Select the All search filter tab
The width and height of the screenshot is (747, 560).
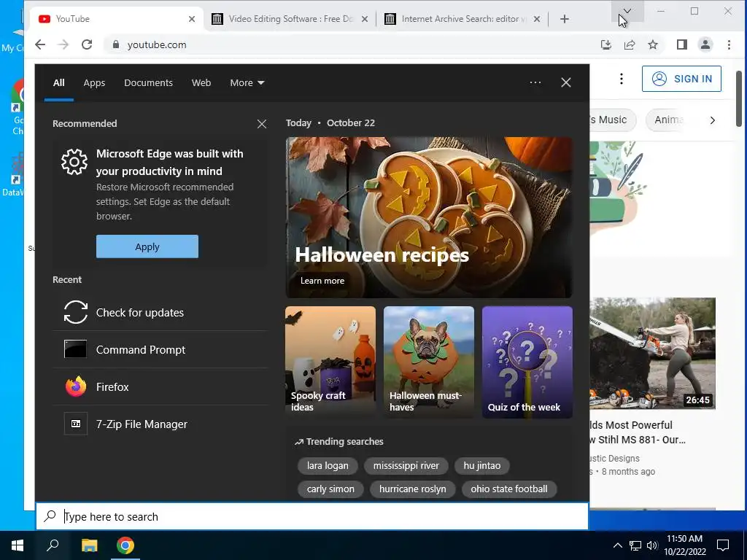(x=58, y=83)
